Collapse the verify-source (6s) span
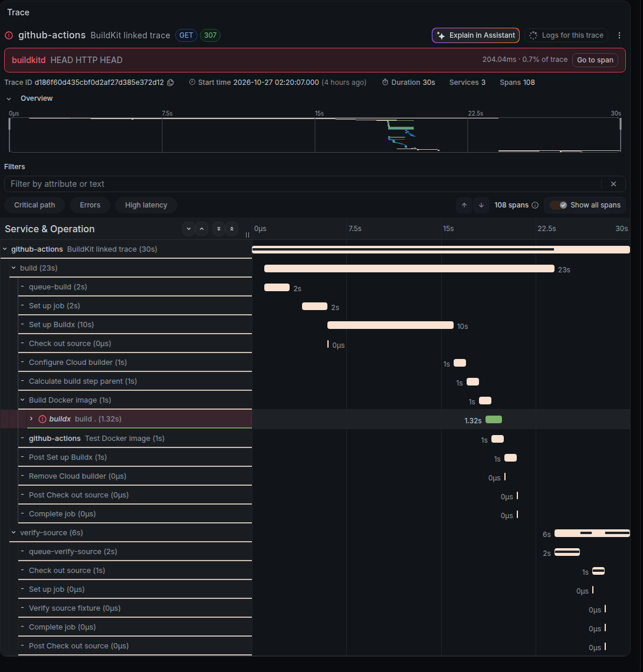The height and width of the screenshot is (672, 643). (x=14, y=533)
